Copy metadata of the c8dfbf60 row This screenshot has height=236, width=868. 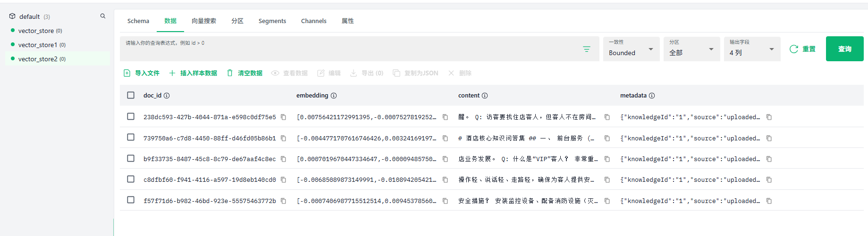(769, 179)
